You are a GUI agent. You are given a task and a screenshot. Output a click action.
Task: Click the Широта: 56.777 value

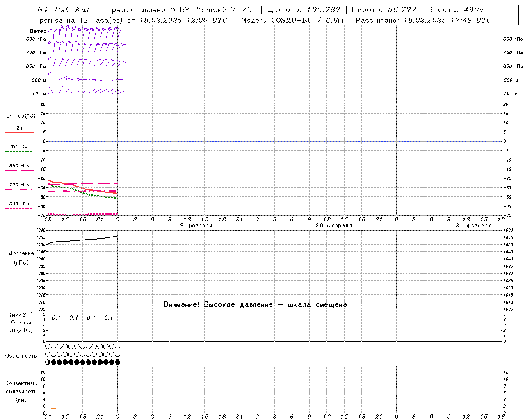384,10
